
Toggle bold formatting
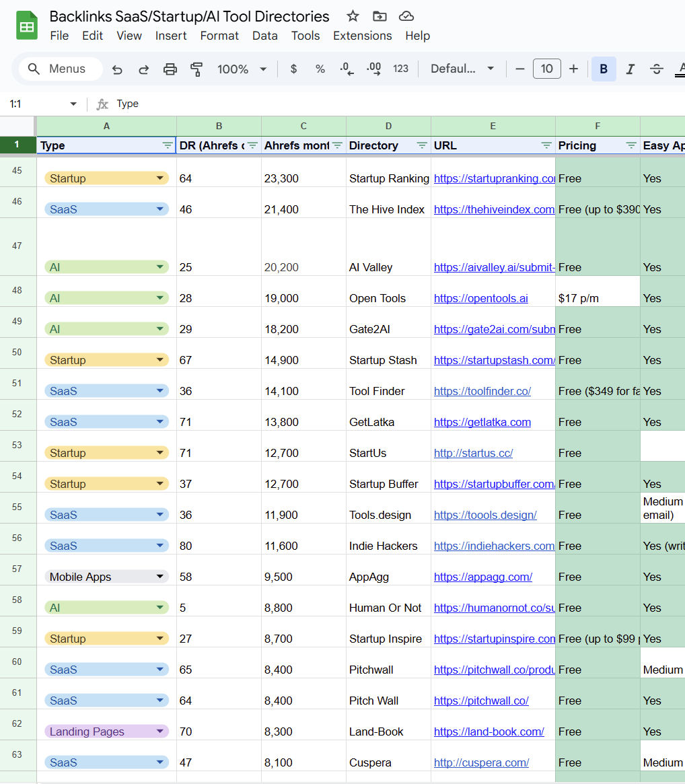pos(604,69)
